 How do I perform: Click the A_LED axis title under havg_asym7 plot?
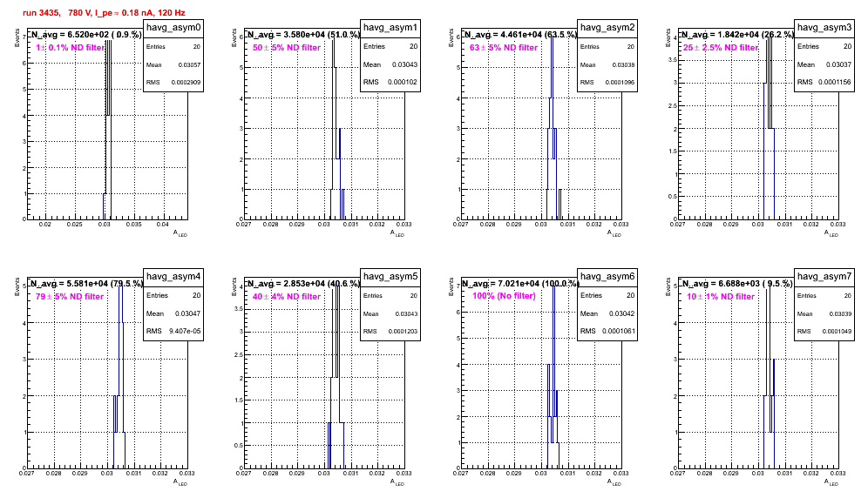(831, 482)
